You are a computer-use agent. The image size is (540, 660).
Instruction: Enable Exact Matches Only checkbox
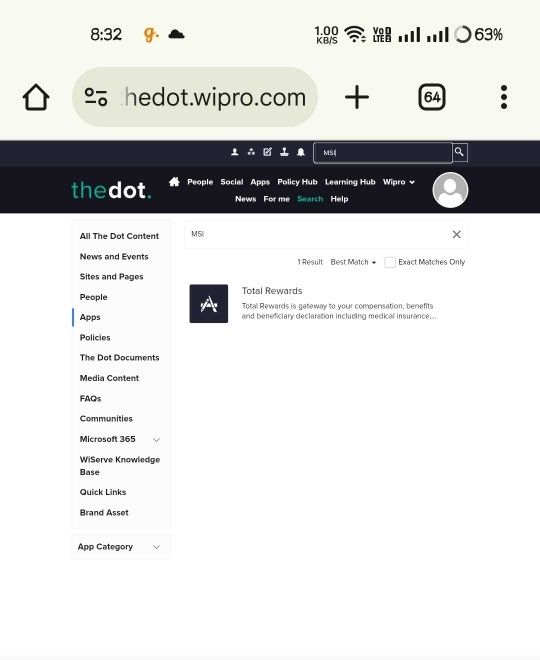coord(390,262)
